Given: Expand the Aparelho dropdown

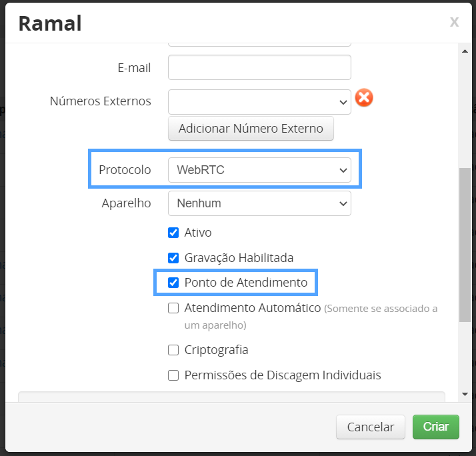Looking at the screenshot, I should tap(259, 203).
